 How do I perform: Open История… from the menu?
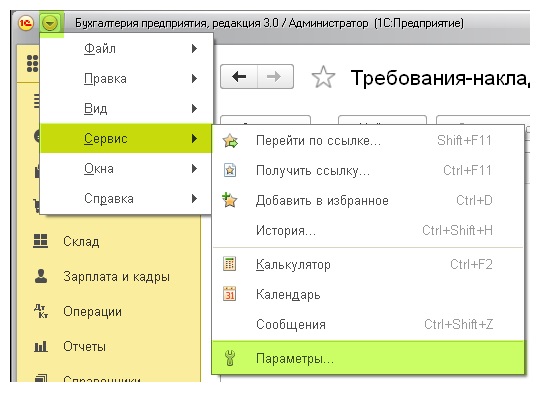click(368, 230)
